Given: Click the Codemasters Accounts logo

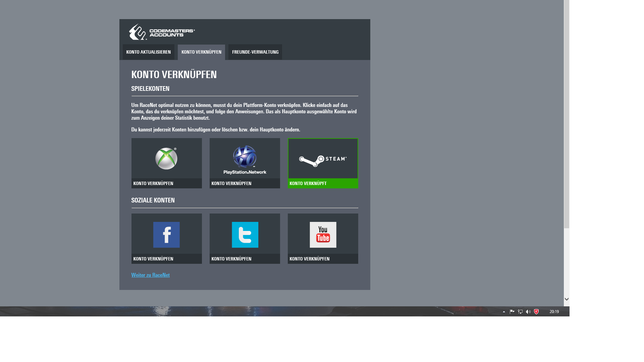Looking at the screenshot, I should tap(162, 32).
